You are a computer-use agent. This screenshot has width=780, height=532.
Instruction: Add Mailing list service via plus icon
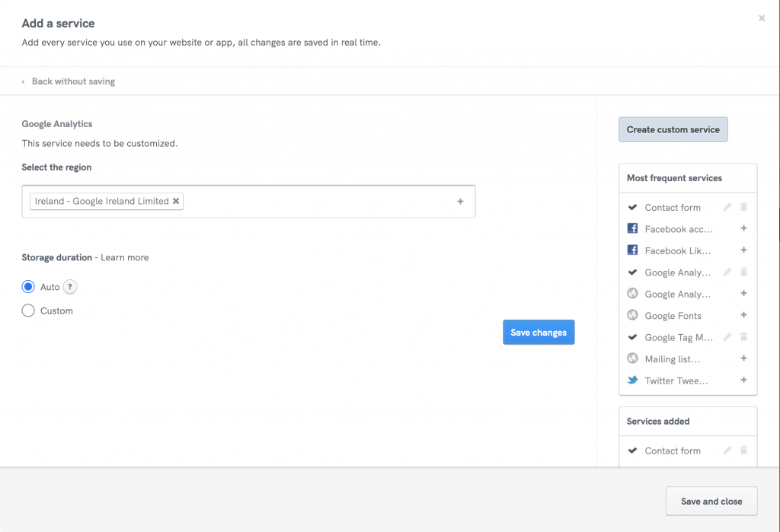tap(744, 358)
